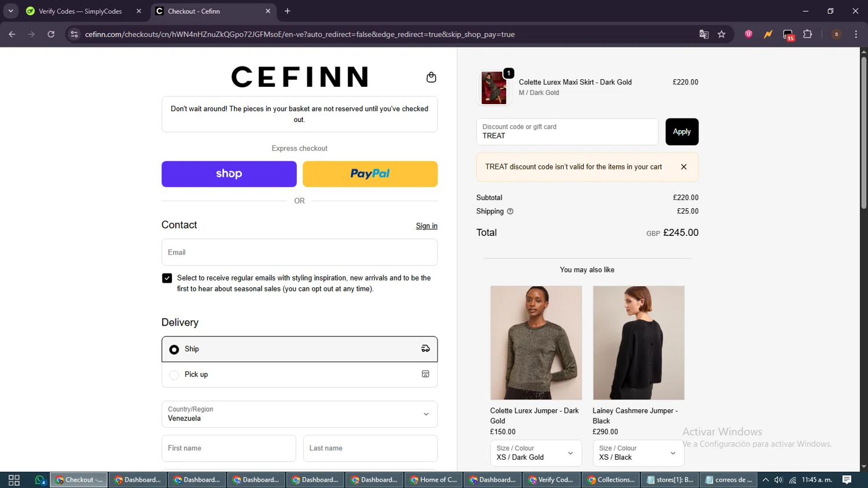Click the scrollbar down arrow
This screenshot has height=488, width=868.
(863, 467)
